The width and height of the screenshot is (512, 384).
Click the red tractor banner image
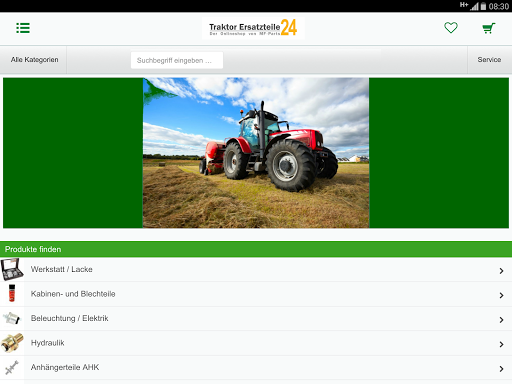(x=256, y=153)
